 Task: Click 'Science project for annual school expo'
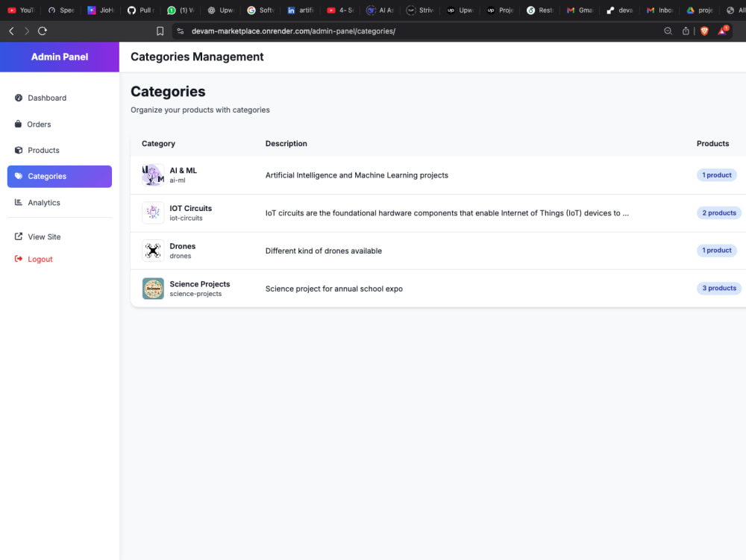coord(334,289)
